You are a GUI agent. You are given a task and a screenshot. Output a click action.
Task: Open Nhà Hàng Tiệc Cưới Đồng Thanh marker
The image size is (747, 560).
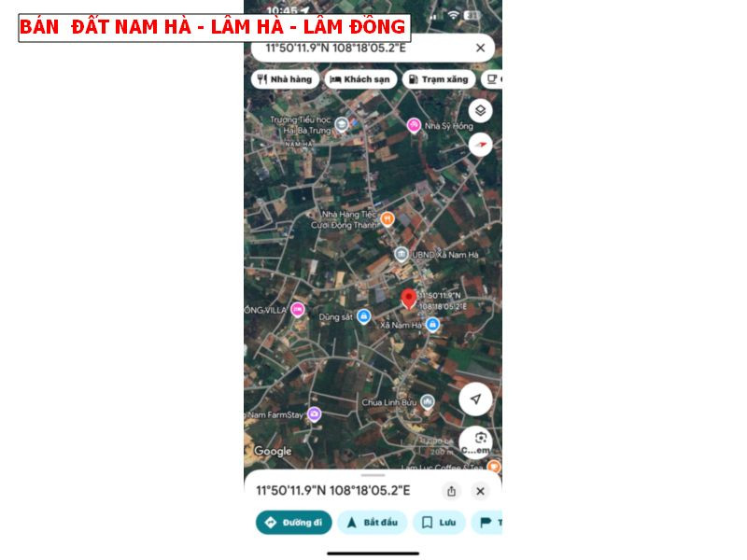point(388,219)
